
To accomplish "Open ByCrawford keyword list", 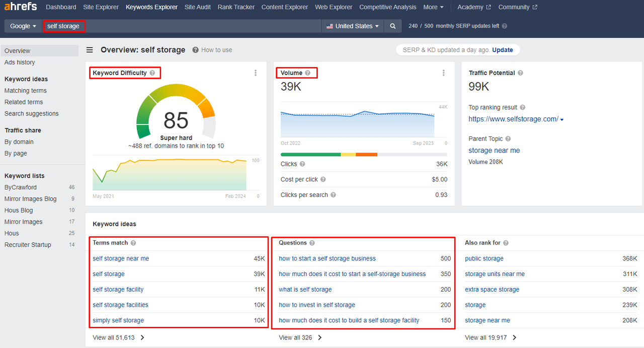I will click(21, 187).
